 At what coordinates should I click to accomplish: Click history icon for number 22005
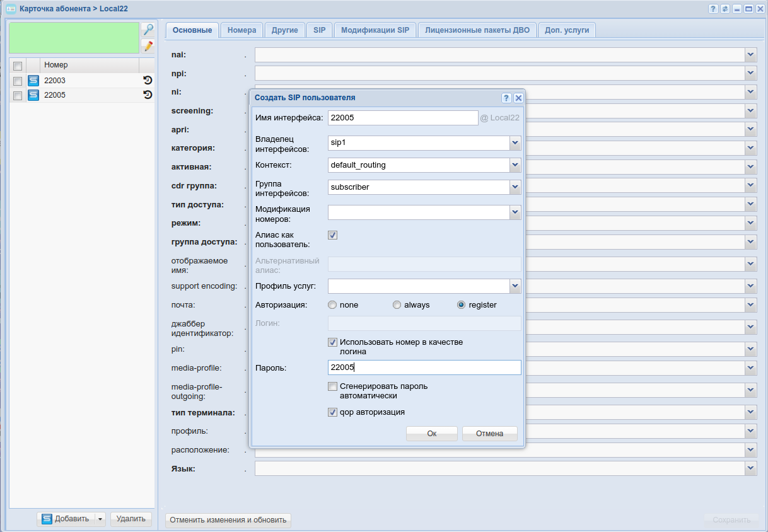148,95
